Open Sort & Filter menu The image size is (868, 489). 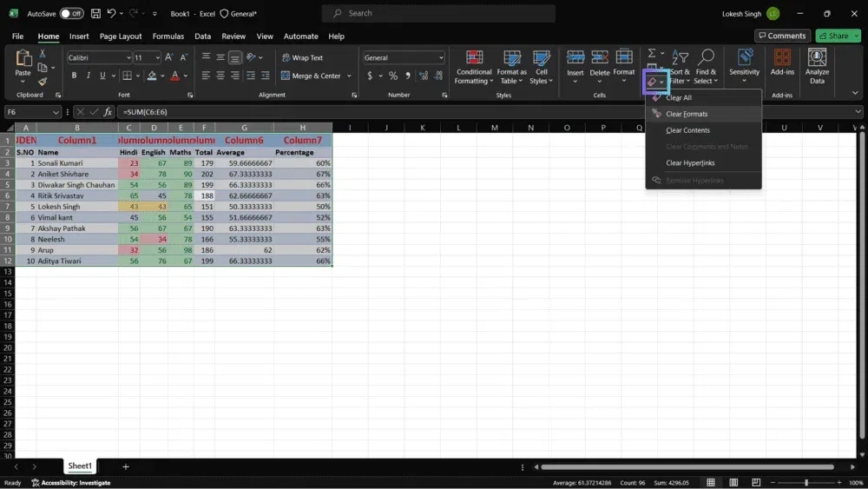pyautogui.click(x=680, y=67)
